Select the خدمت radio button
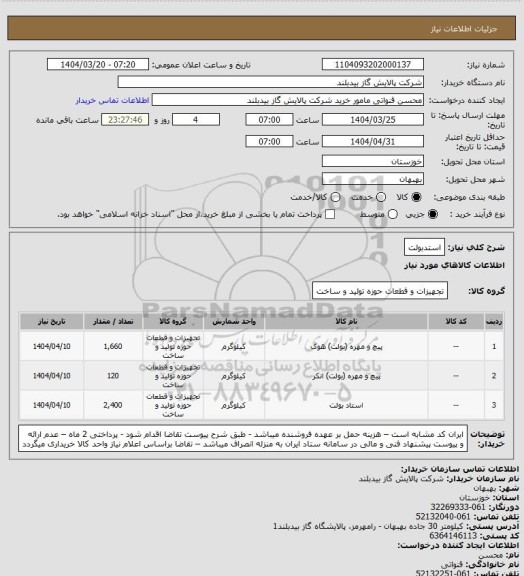524x576 pixels. (x=381, y=197)
